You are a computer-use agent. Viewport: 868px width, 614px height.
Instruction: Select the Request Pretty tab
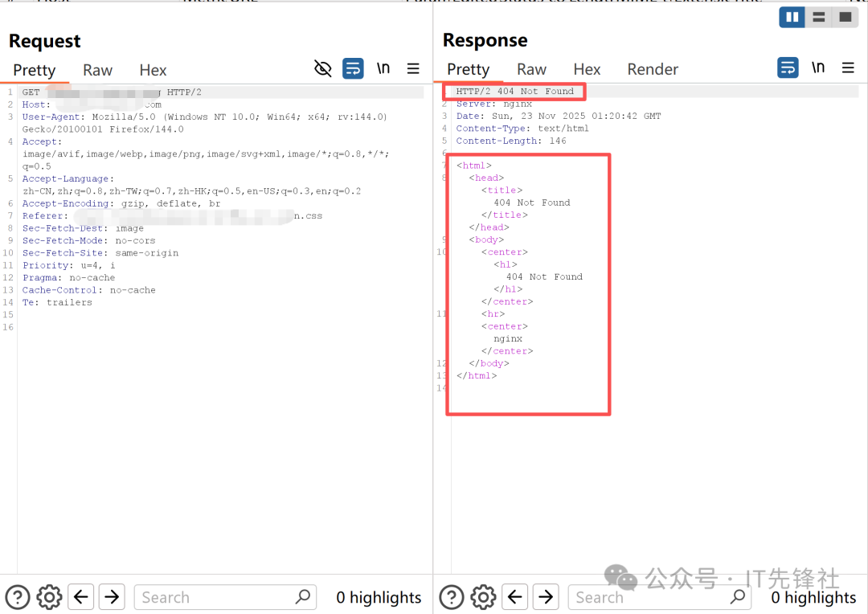(x=35, y=70)
